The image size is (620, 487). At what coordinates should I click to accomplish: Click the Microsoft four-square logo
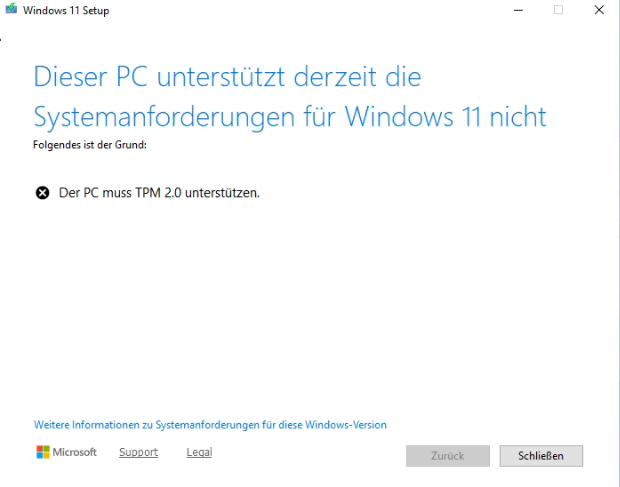coord(43,452)
